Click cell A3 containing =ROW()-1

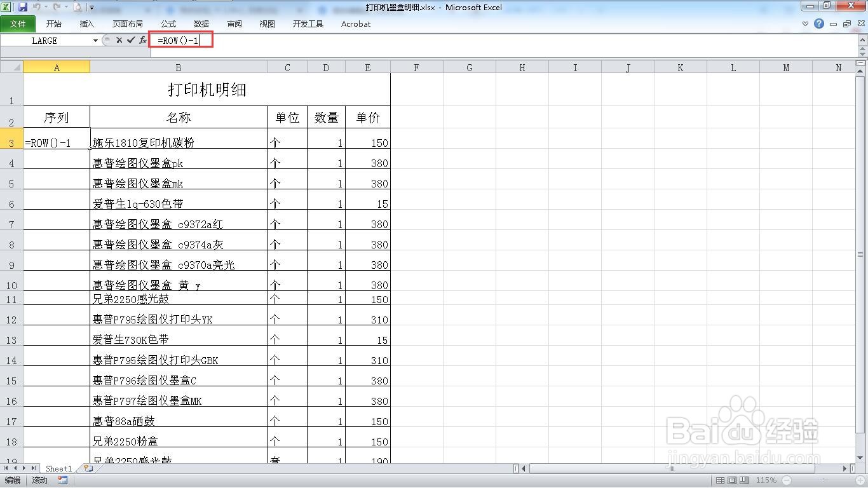[x=57, y=139]
